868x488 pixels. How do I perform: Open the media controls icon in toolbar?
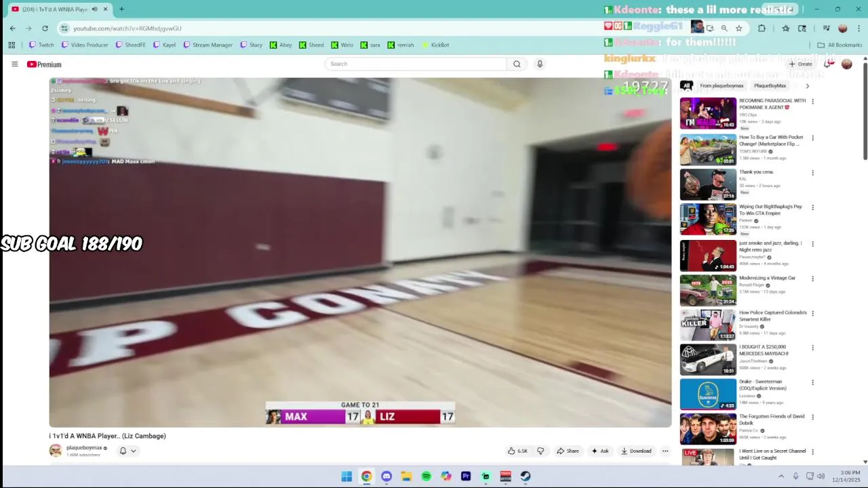[826, 28]
